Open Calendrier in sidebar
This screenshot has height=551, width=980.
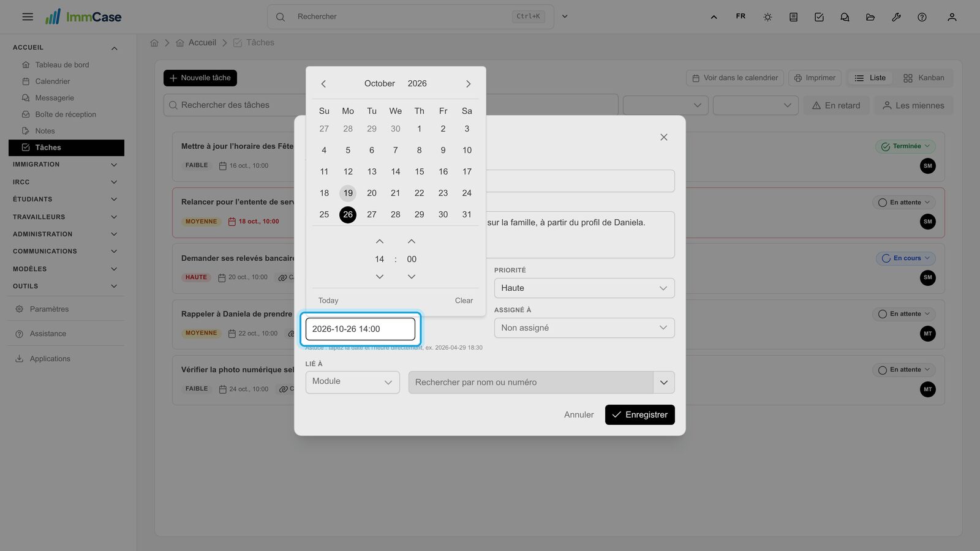click(53, 81)
